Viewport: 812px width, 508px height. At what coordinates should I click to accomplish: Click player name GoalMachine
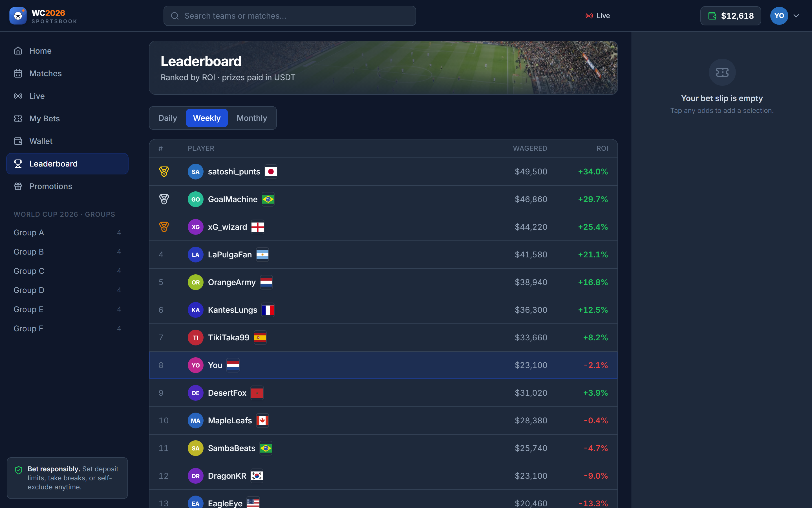point(233,199)
